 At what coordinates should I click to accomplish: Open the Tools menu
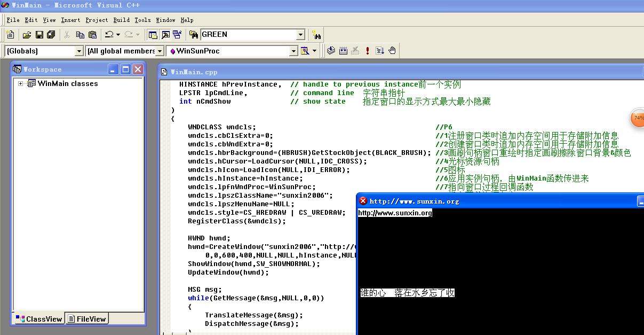click(142, 20)
